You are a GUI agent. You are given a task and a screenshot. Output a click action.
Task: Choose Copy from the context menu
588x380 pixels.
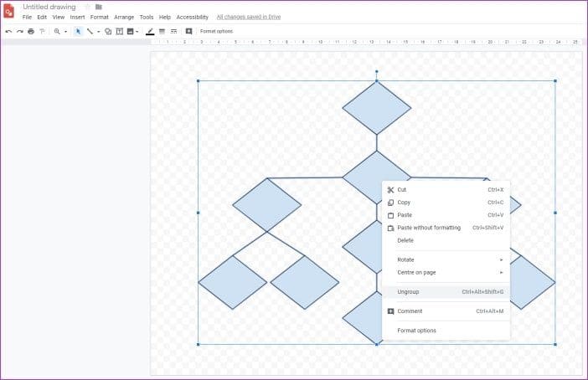point(446,203)
